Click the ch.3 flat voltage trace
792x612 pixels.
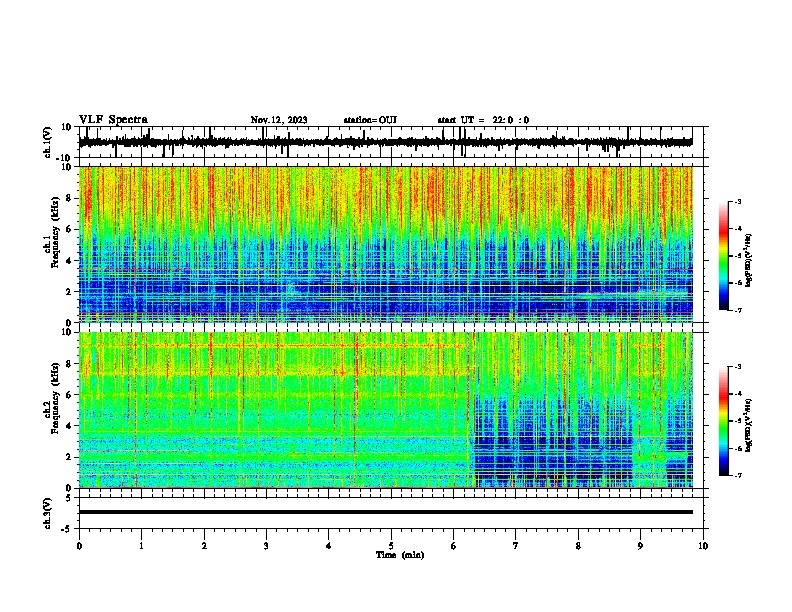point(385,512)
